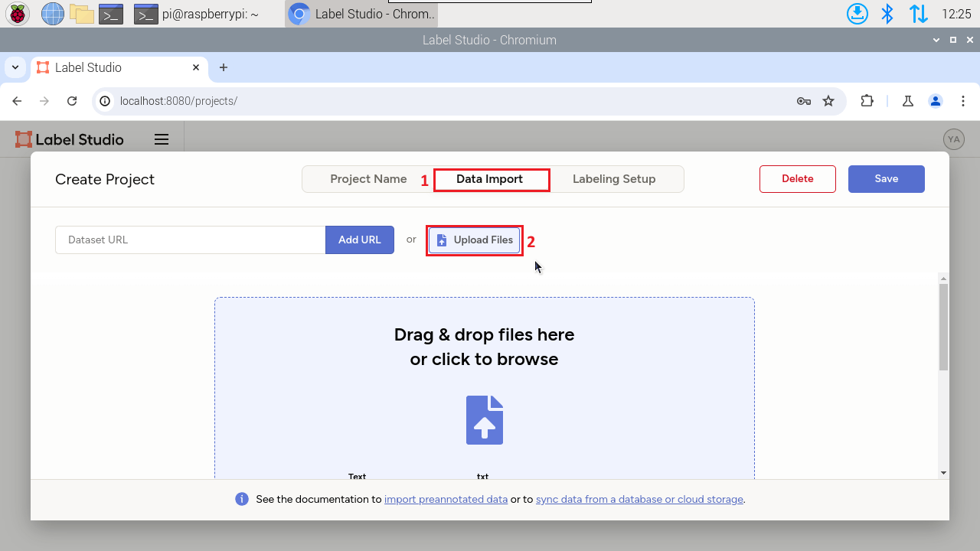The width and height of the screenshot is (980, 551).
Task: Go back to the previous page
Action: pyautogui.click(x=17, y=101)
